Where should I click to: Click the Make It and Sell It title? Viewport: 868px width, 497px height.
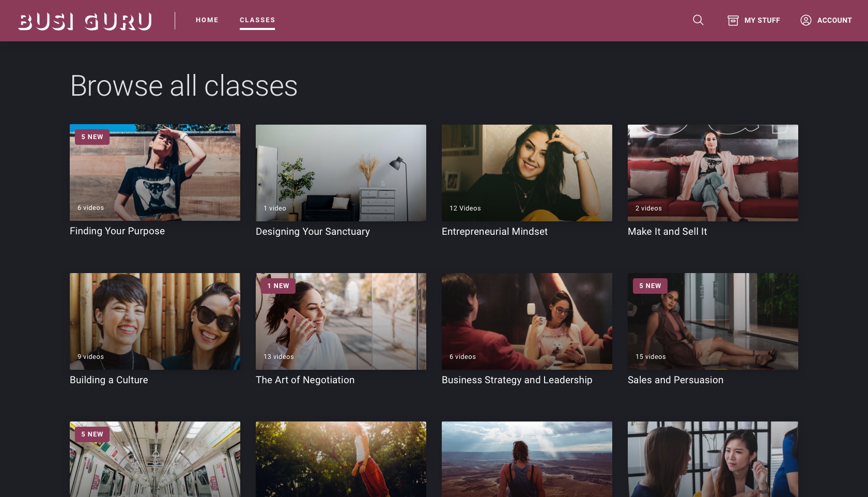click(x=667, y=232)
